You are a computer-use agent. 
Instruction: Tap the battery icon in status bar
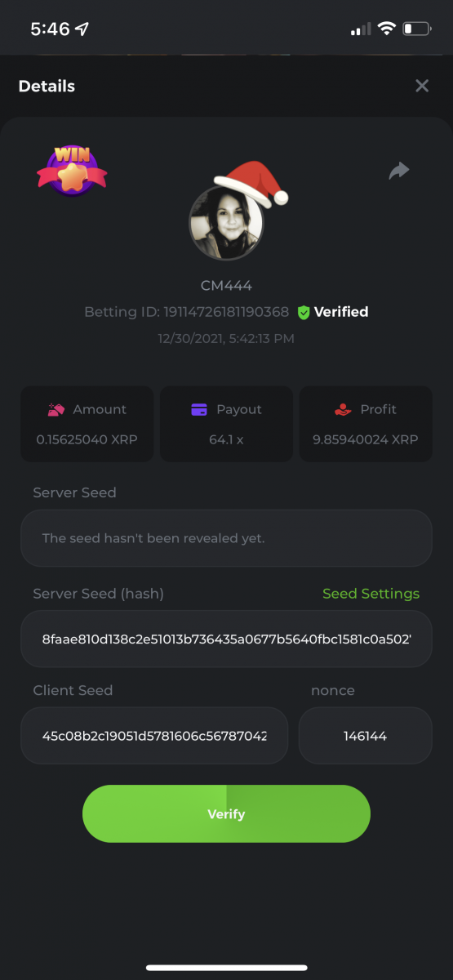click(416, 29)
